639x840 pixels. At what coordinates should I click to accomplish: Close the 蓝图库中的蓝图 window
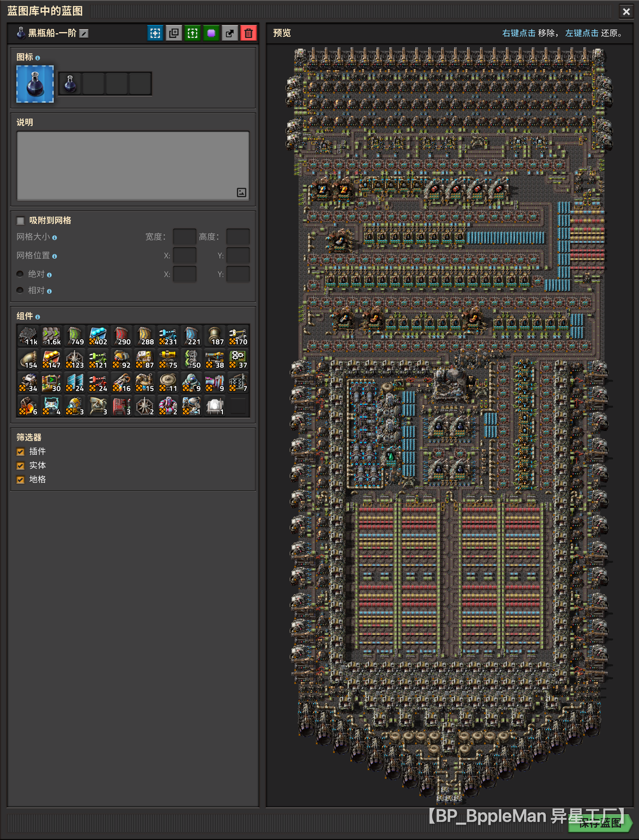tap(626, 11)
